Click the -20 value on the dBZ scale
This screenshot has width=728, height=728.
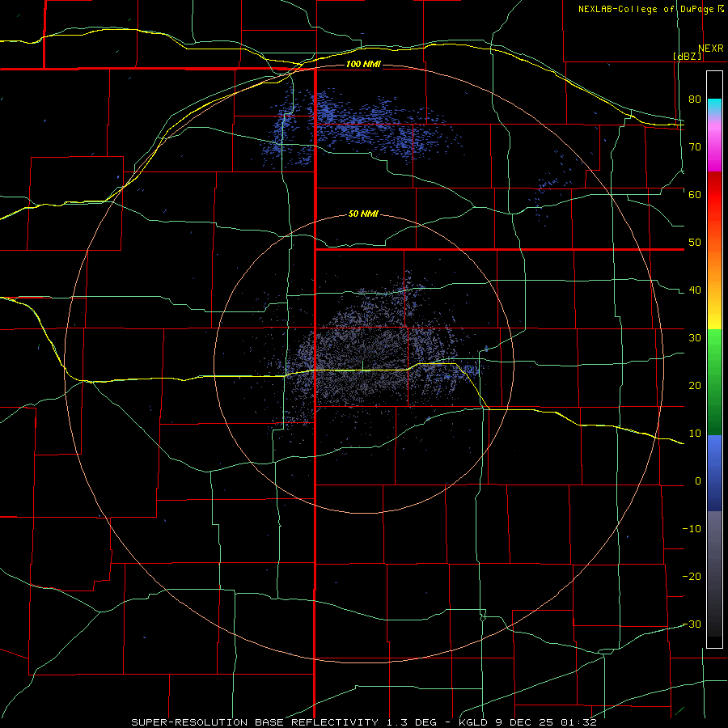click(x=692, y=577)
